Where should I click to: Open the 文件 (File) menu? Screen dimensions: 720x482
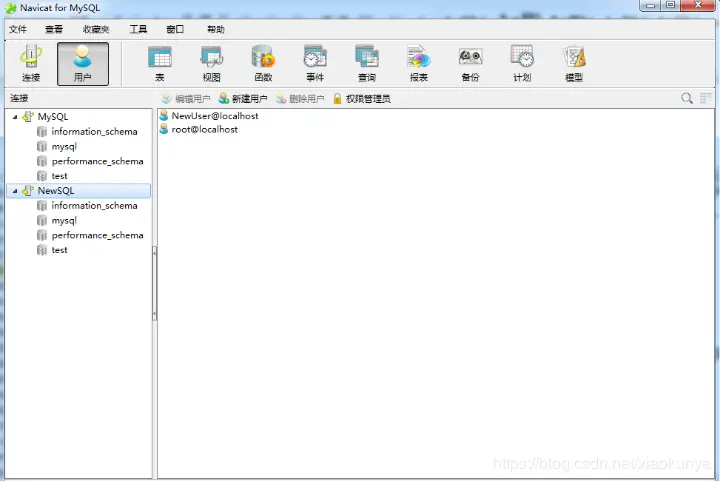pyautogui.click(x=17, y=29)
